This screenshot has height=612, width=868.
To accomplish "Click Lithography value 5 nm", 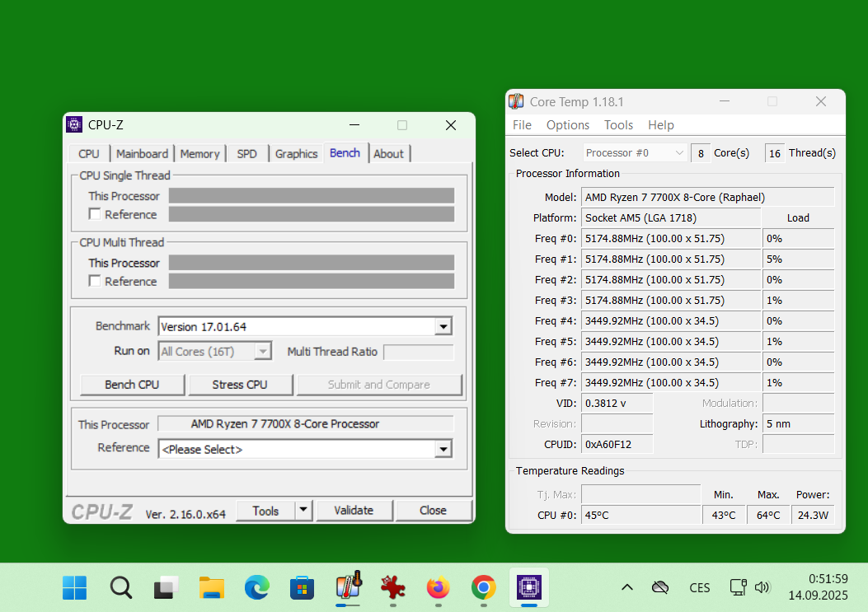I will pyautogui.click(x=798, y=424).
